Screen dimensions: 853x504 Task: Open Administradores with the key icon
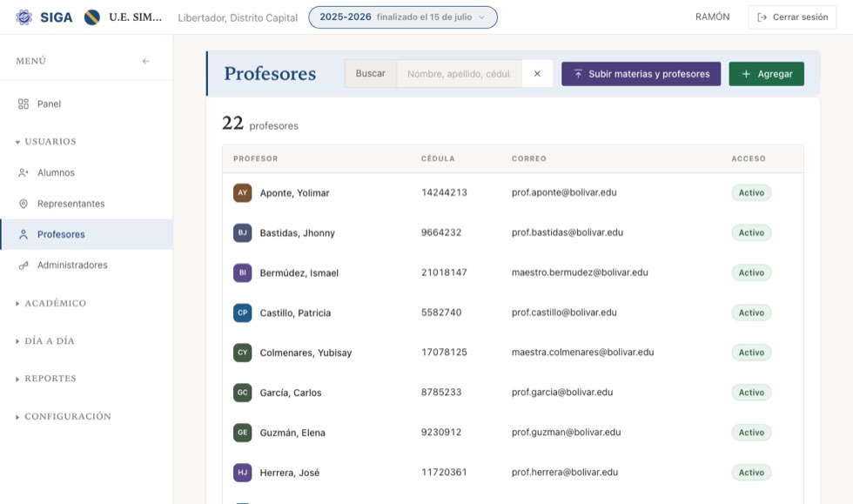[24, 265]
